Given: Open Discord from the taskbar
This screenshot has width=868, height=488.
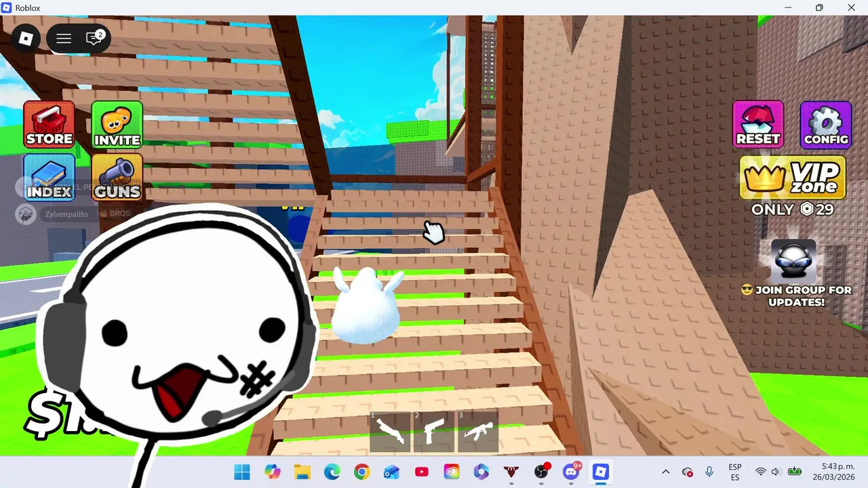Looking at the screenshot, I should pos(571,472).
